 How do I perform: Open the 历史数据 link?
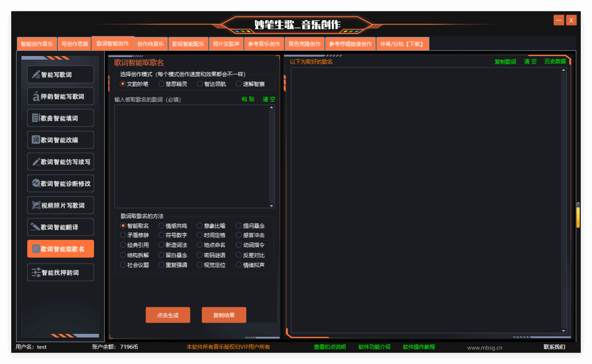pos(555,62)
